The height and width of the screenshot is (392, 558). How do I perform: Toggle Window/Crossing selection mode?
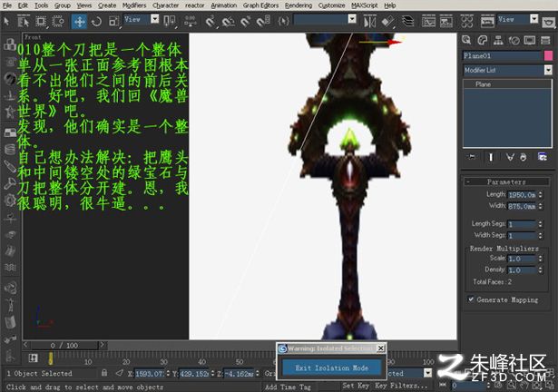(58, 22)
